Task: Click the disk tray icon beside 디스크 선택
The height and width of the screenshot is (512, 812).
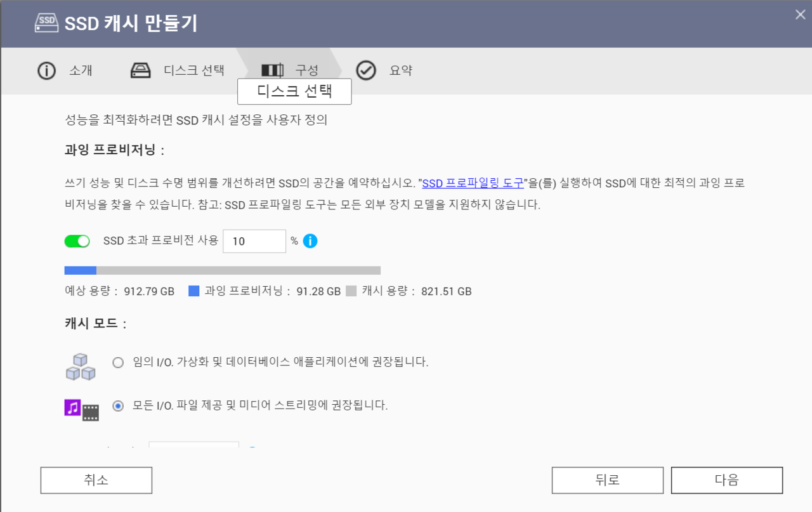Action: (141, 70)
